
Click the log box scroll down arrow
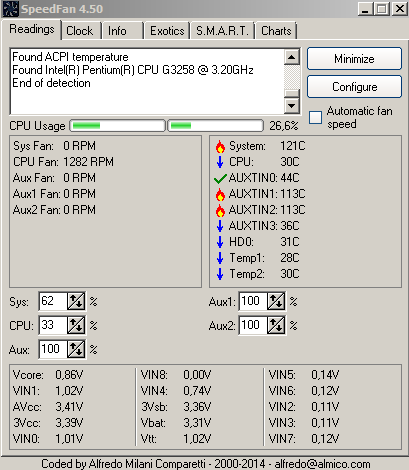[x=292, y=106]
